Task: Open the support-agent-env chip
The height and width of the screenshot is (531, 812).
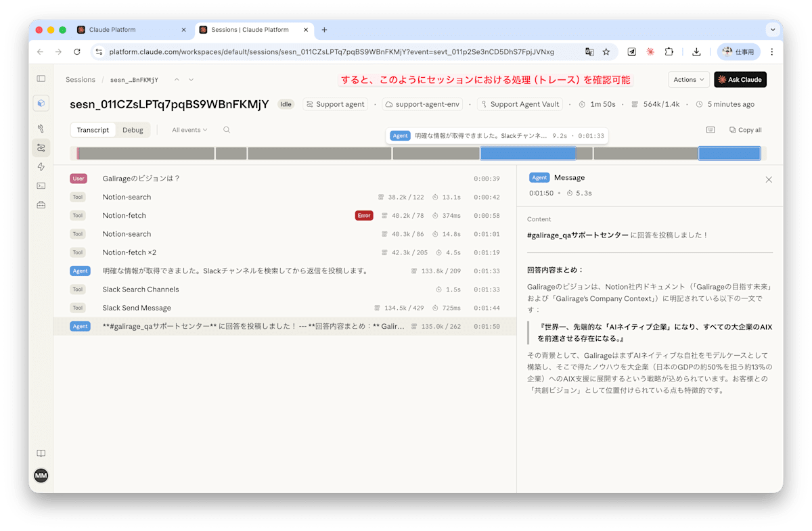Action: [x=422, y=104]
